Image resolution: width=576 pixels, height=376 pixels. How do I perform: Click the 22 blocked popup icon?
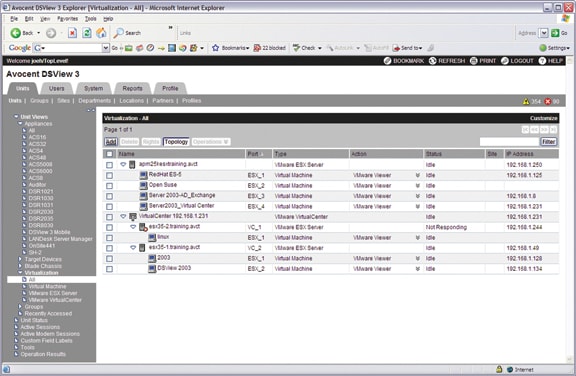click(257, 48)
